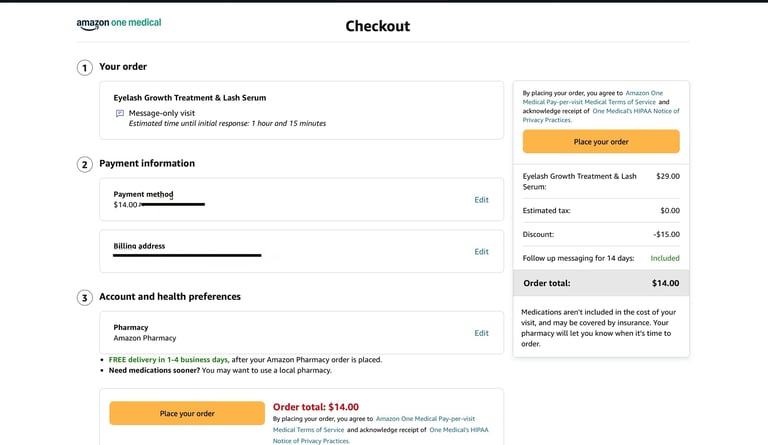Click the step 3 circle icon
This screenshot has width=768, height=445.
pyautogui.click(x=85, y=297)
